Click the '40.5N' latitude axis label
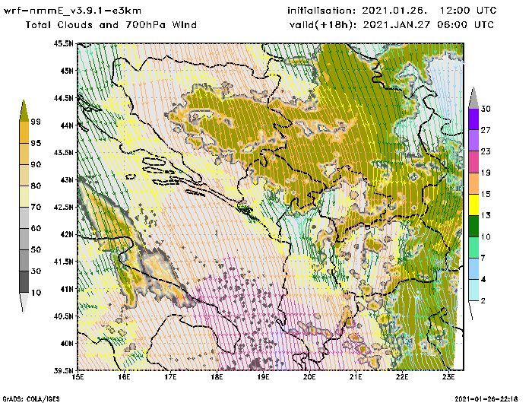The image size is (532, 403). (63, 316)
